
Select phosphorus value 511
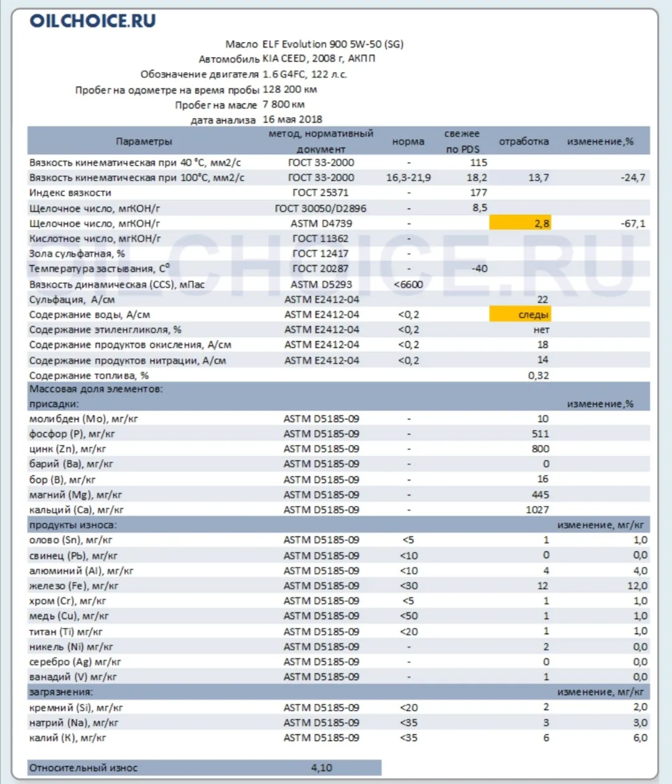[541, 434]
